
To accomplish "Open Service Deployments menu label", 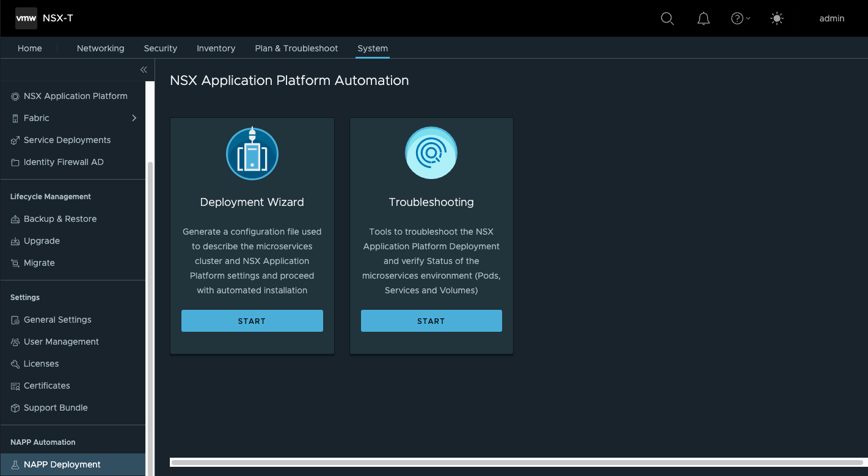I will coord(67,140).
